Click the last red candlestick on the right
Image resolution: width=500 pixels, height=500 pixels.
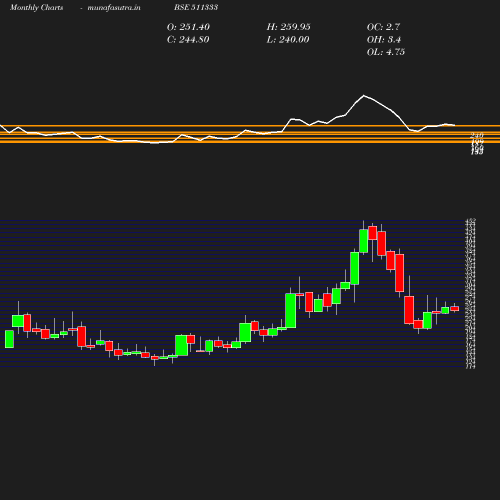click(x=455, y=309)
